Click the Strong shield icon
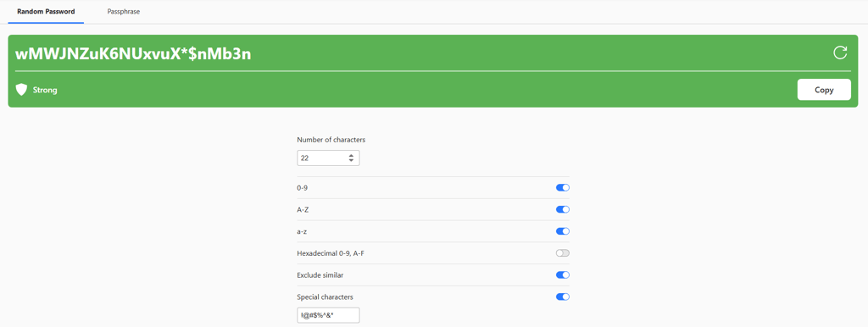 (x=21, y=90)
